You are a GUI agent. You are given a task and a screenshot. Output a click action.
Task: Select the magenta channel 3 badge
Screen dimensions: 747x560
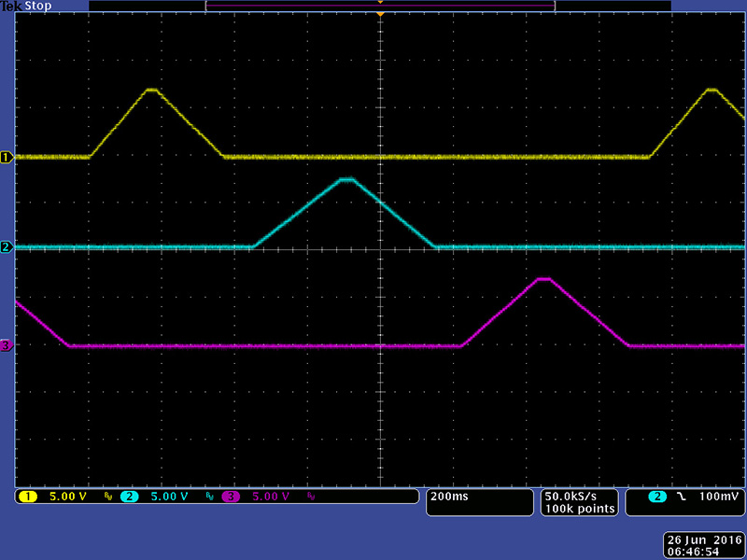232,497
